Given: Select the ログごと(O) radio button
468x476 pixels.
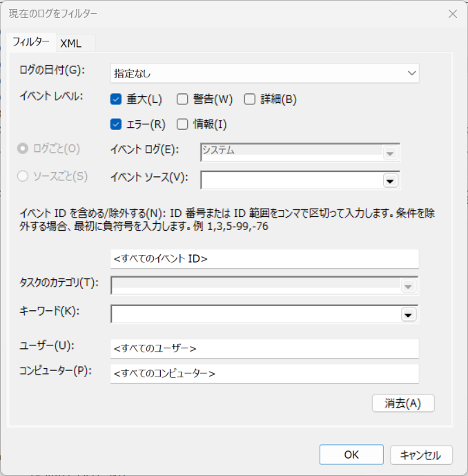Looking at the screenshot, I should click(x=23, y=149).
